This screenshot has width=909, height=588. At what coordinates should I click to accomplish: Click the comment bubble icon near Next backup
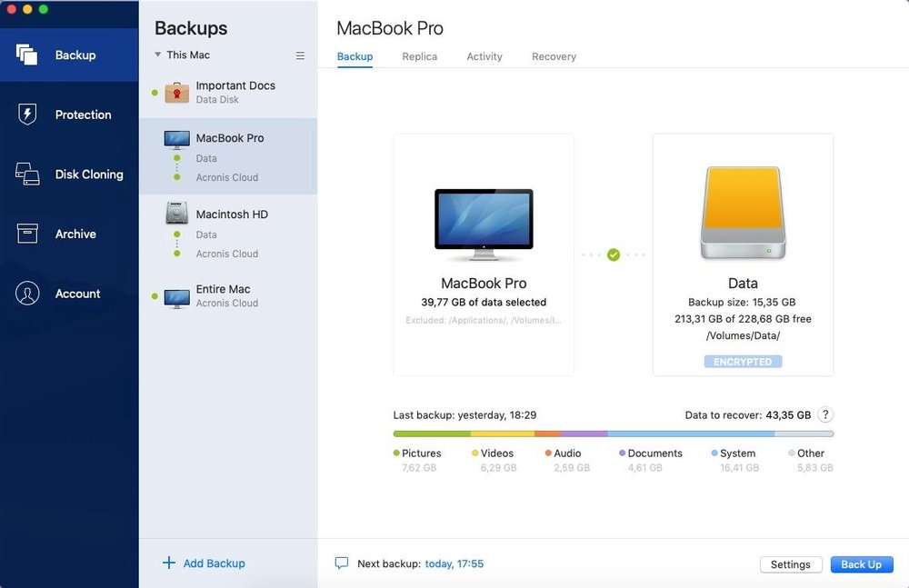coord(342,563)
